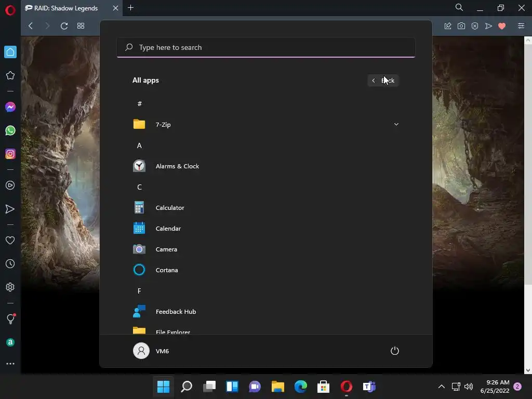Screen dimensions: 532x399
Task: Click Windows Start button on taskbar
Action: click(163, 387)
